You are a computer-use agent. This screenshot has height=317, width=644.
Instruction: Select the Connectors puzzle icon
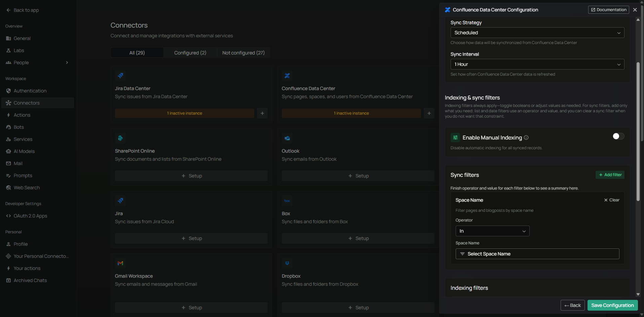click(8, 103)
